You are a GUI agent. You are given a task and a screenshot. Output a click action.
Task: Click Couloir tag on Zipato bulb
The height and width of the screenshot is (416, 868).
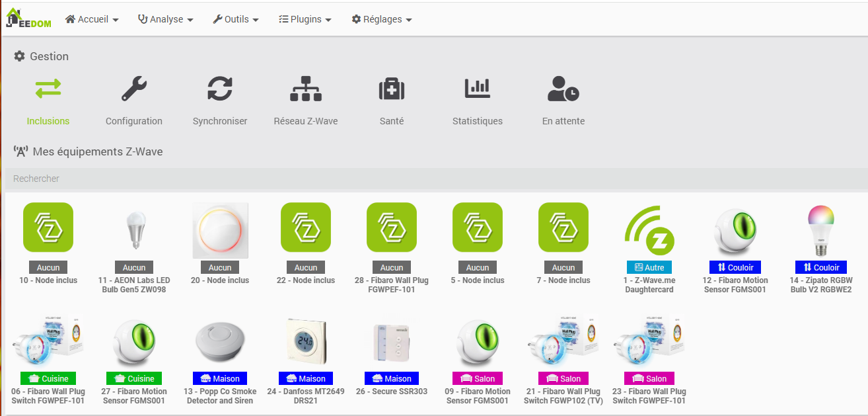coord(821,267)
